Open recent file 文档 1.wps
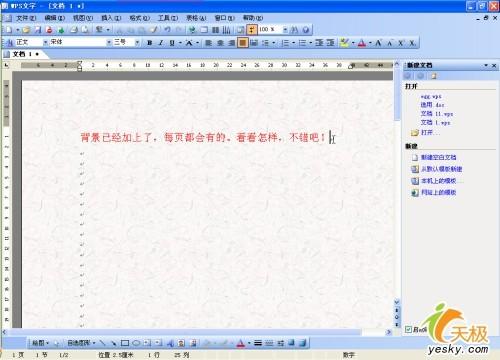This screenshot has height=360, width=500. point(435,122)
